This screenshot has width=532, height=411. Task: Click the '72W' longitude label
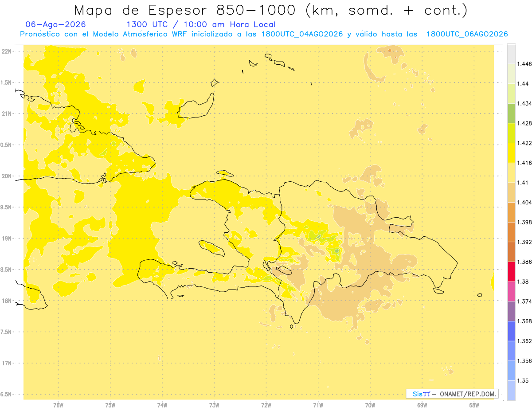266,405
